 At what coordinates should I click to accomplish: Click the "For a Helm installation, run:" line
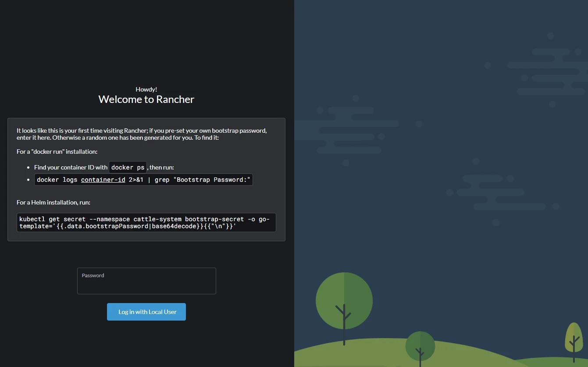53,202
